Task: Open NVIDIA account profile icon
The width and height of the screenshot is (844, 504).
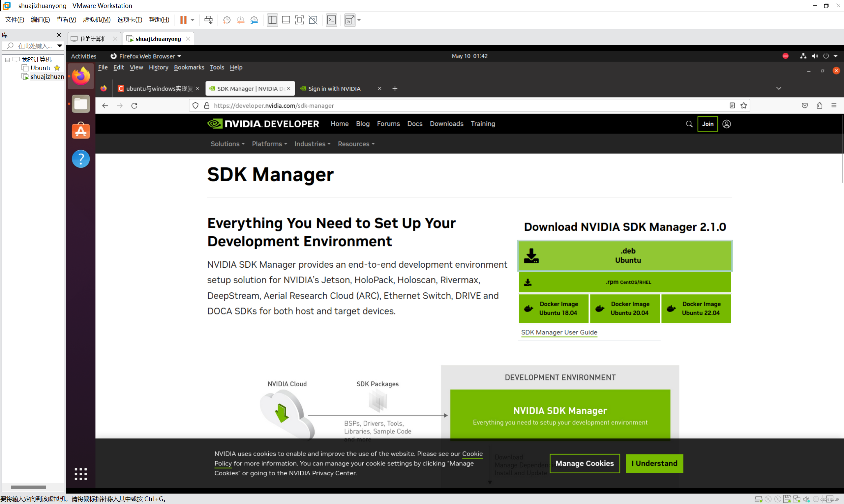Action: [x=726, y=124]
